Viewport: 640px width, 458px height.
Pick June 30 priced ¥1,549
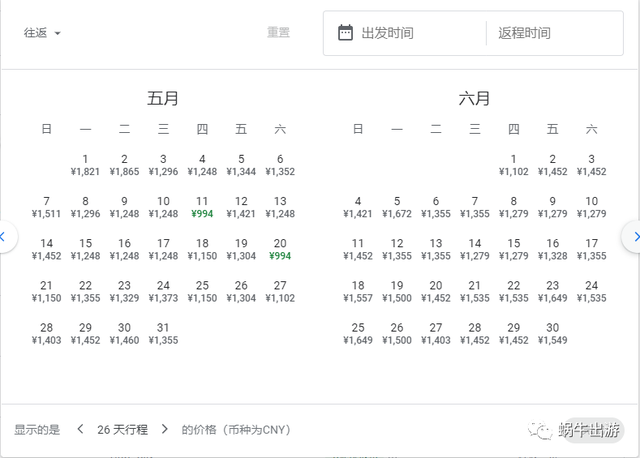pyautogui.click(x=553, y=333)
